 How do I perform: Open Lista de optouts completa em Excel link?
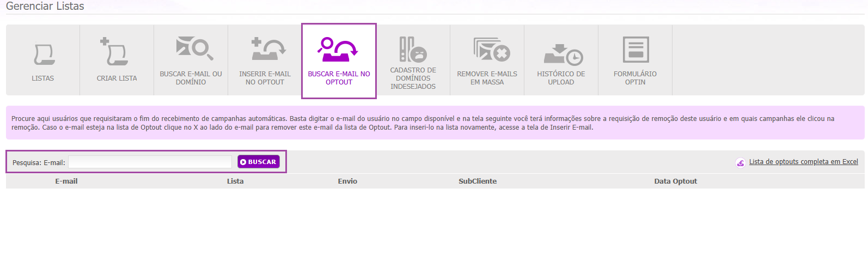tap(803, 162)
